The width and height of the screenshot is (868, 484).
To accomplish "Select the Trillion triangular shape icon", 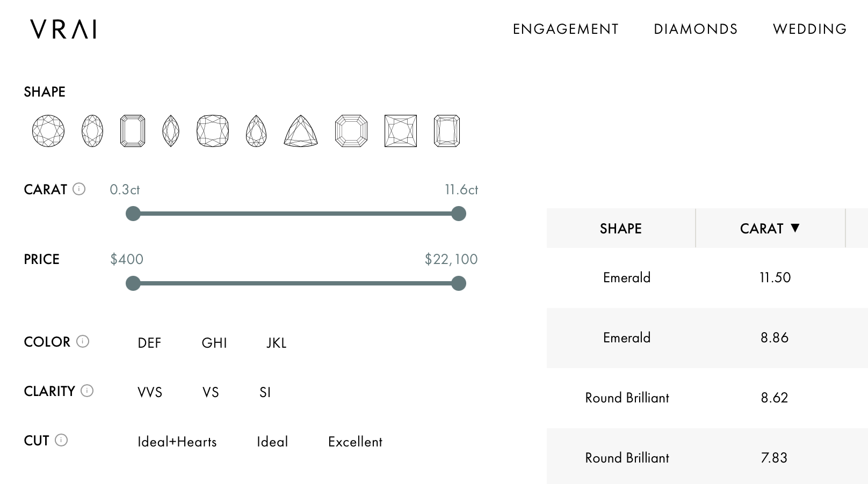I will (x=301, y=131).
